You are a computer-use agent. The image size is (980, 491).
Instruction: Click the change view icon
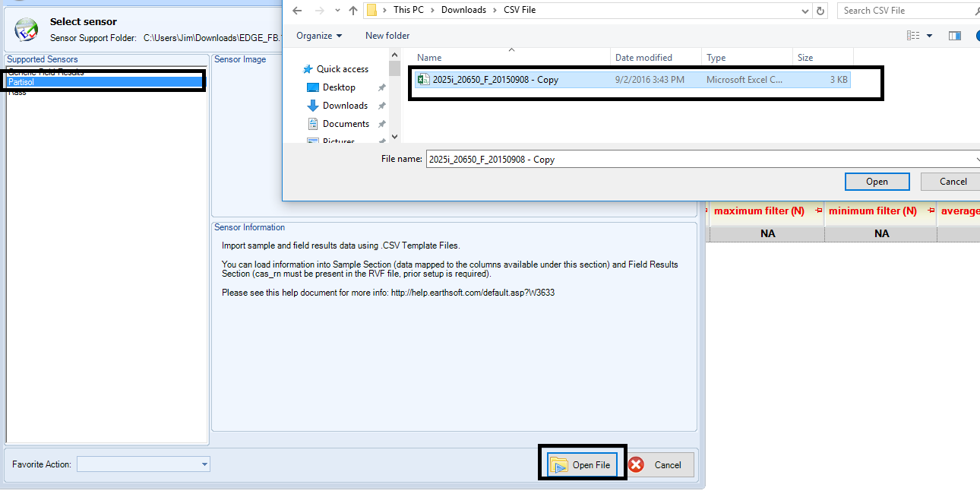[x=913, y=36]
